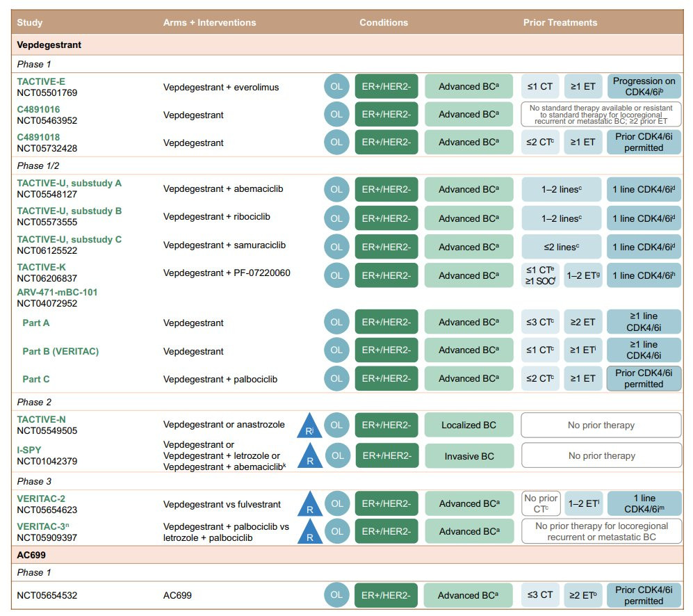Viewport: 693px width, 616px height.
Task: Click the OL circle in TACTIVE-K row
Action: tap(336, 275)
